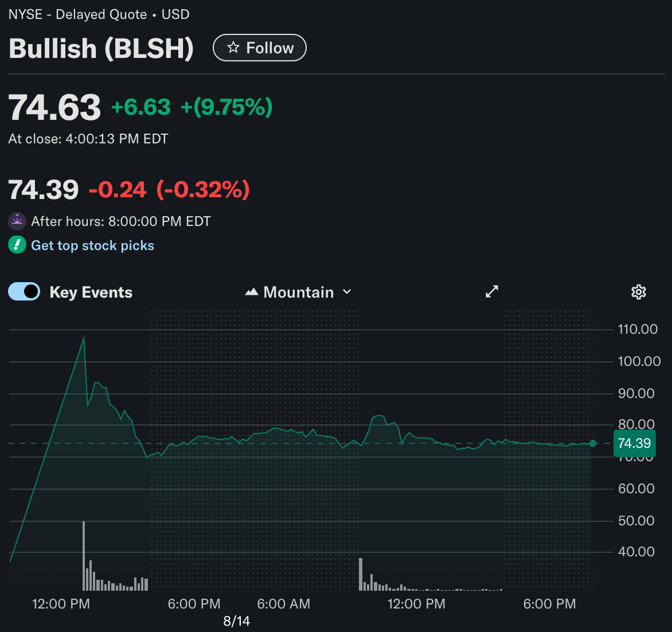This screenshot has width=672, height=632.
Task: Click the 6:00 AM time label
Action: click(x=283, y=604)
